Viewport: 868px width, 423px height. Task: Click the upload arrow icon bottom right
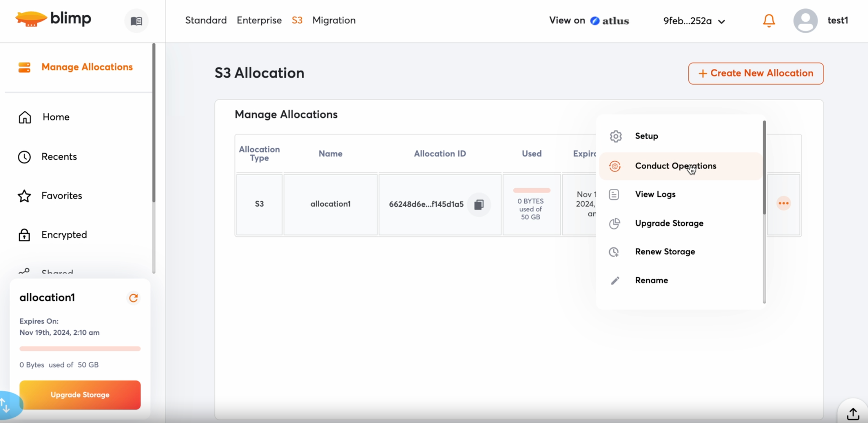coord(853,413)
